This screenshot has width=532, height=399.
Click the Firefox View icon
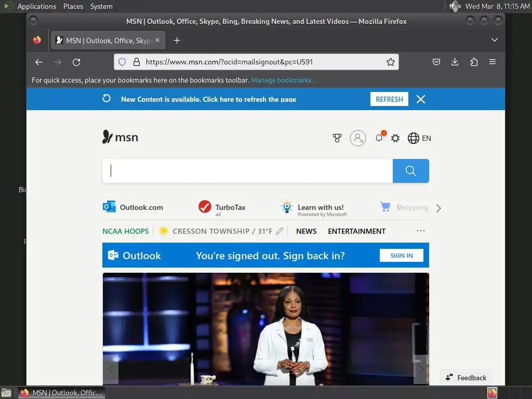[37, 40]
